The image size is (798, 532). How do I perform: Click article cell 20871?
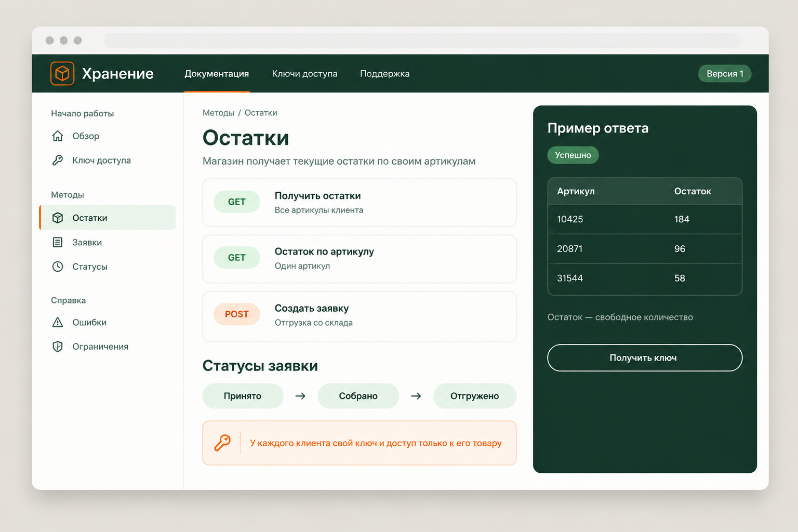pyautogui.click(x=570, y=249)
